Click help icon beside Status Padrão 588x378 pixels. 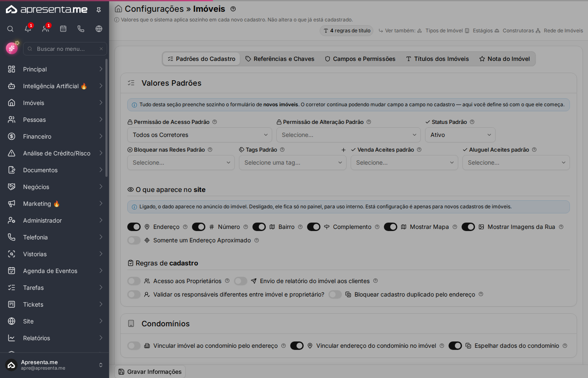pyautogui.click(x=472, y=122)
